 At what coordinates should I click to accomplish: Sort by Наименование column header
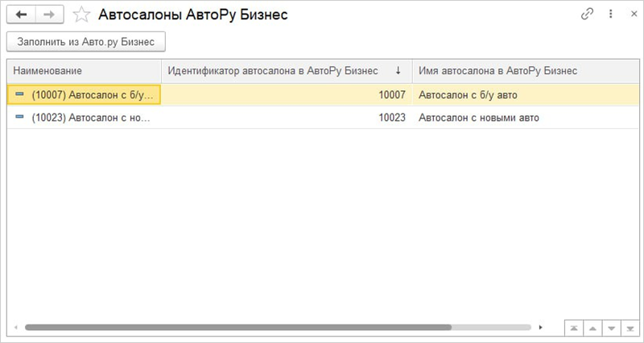(x=85, y=71)
